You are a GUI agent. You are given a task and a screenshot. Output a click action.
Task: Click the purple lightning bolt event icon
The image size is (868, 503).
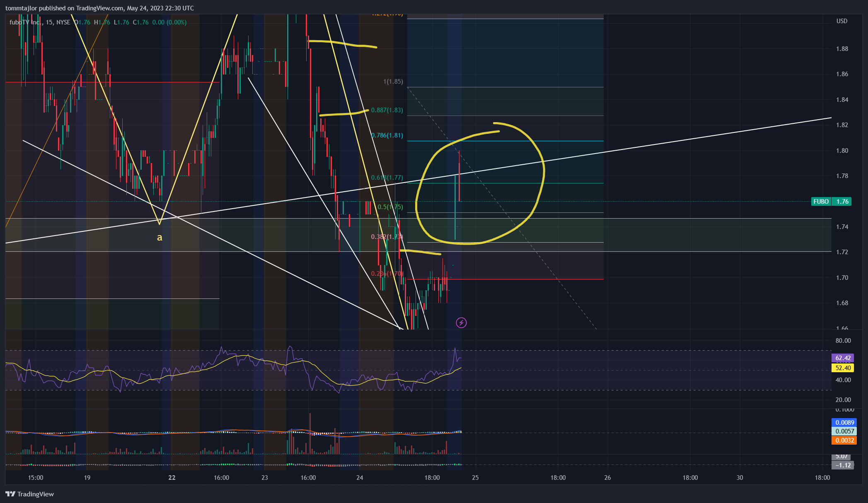461,322
